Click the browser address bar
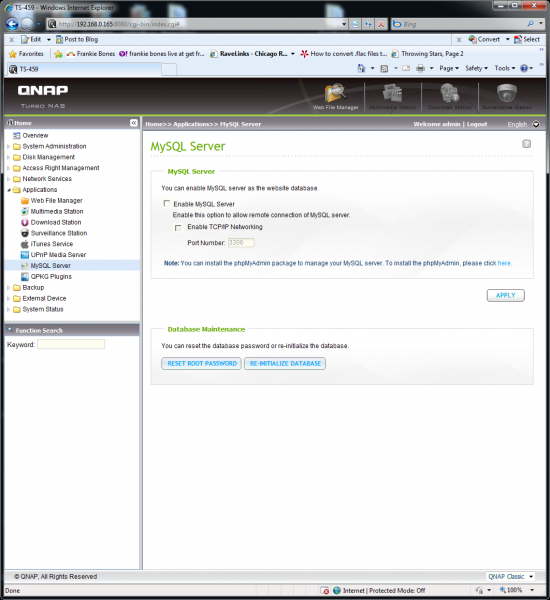The image size is (550, 600). [x=197, y=24]
